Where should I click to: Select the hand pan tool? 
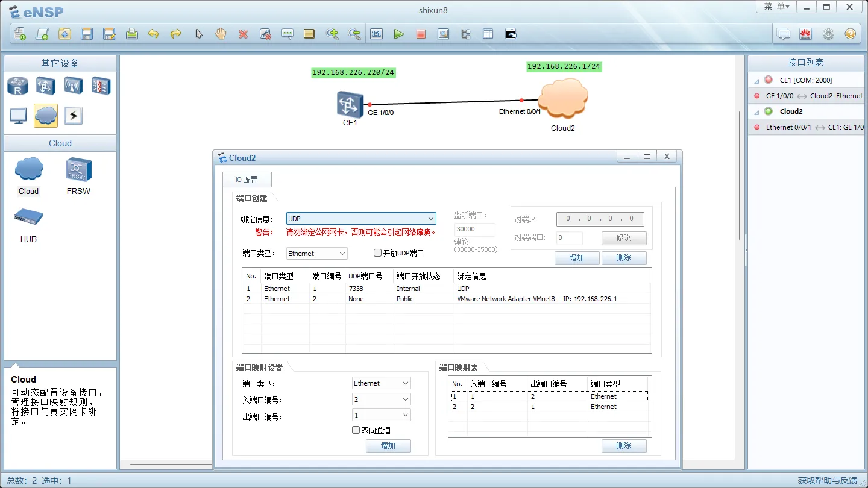pyautogui.click(x=221, y=34)
